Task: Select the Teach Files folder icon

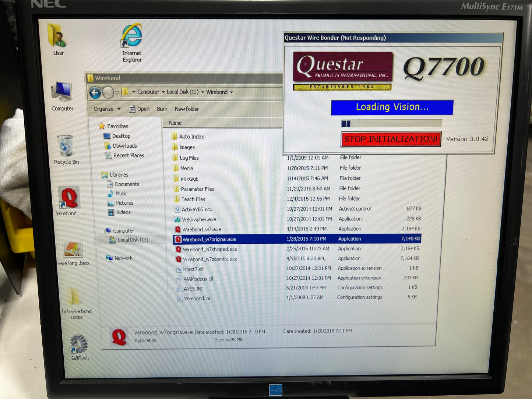Action: [177, 199]
